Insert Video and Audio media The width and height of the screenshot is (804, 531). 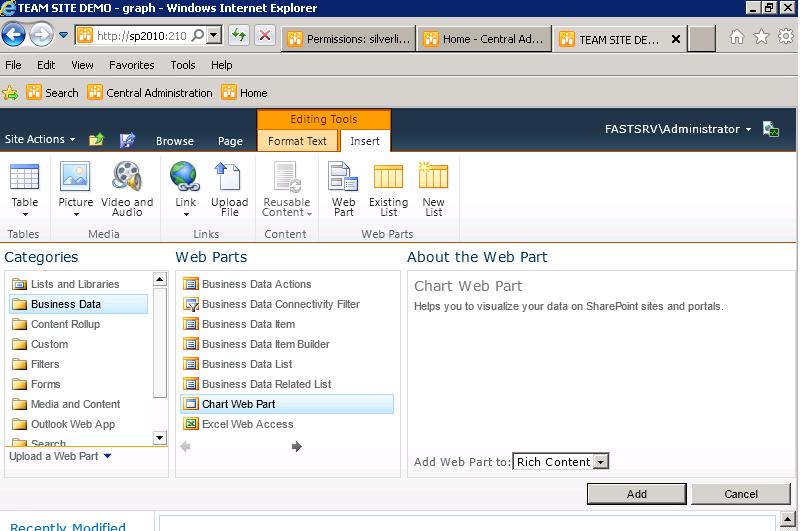(x=127, y=177)
